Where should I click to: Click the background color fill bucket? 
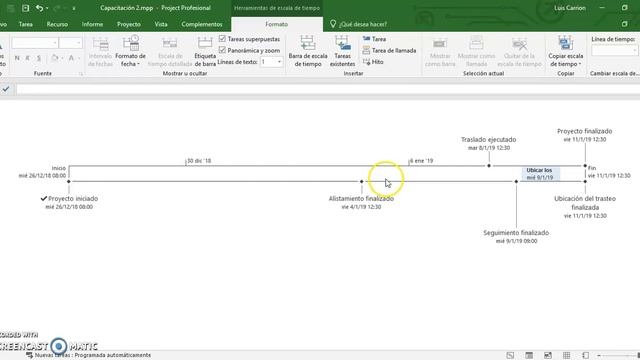[x=55, y=58]
